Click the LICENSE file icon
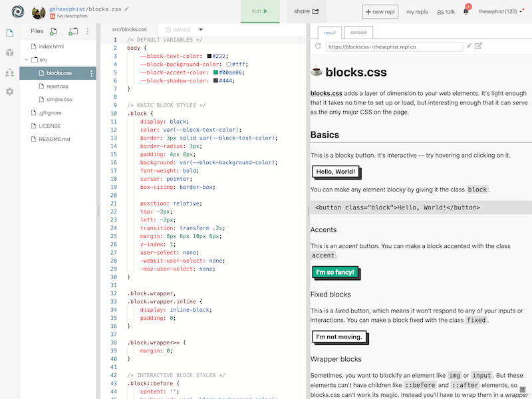Screen dimensions: 532x399 [x=34, y=126]
